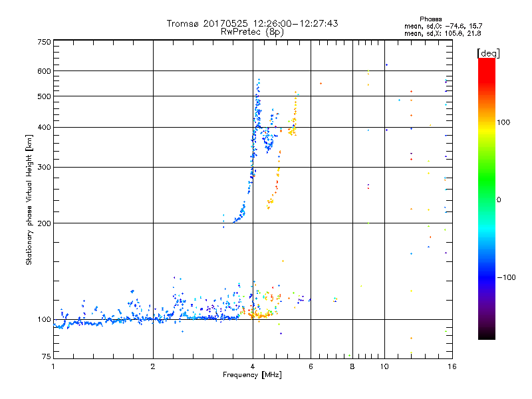Click the y-axis tick label '500'
Screen dimensions: 532x399
coord(44,96)
